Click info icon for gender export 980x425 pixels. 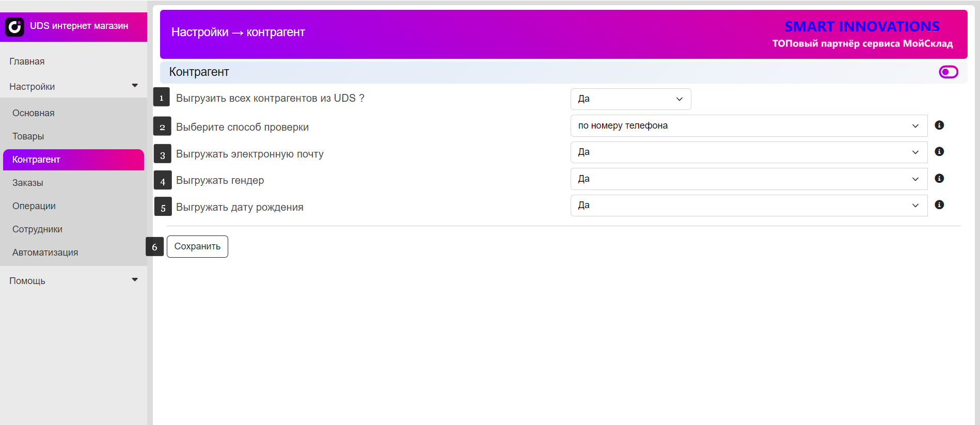pyautogui.click(x=939, y=179)
